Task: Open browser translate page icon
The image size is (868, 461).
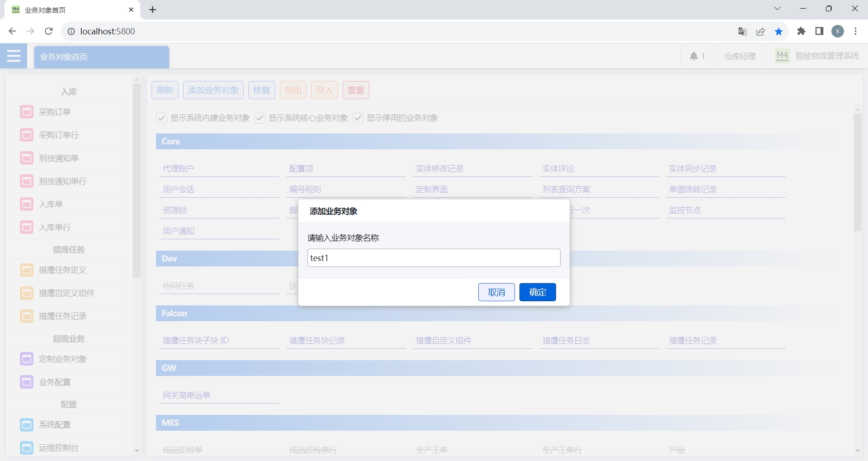Action: click(x=742, y=31)
